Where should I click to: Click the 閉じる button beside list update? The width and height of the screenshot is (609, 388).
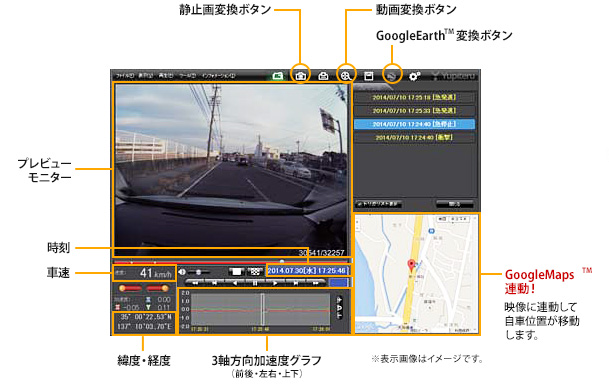tap(454, 204)
